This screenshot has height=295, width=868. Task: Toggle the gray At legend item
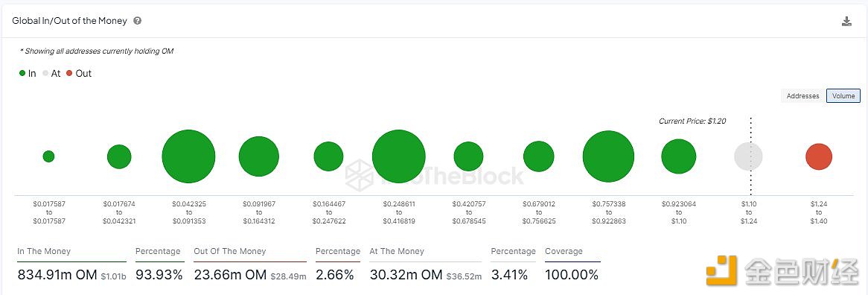pos(51,73)
